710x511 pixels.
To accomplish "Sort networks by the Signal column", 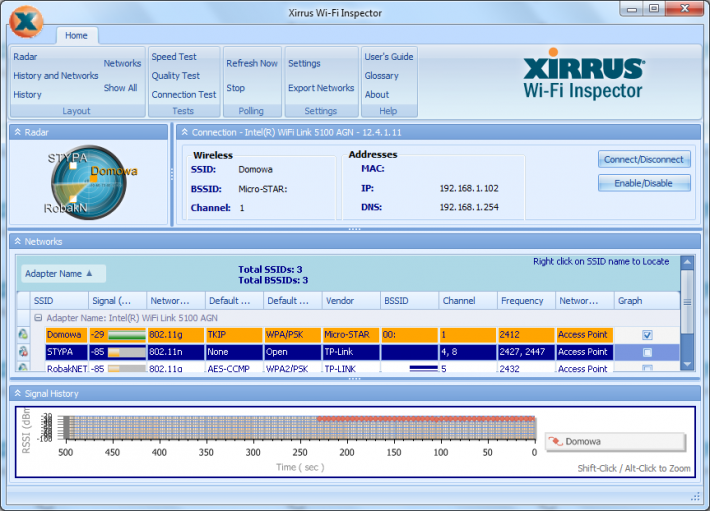I will [117, 301].
